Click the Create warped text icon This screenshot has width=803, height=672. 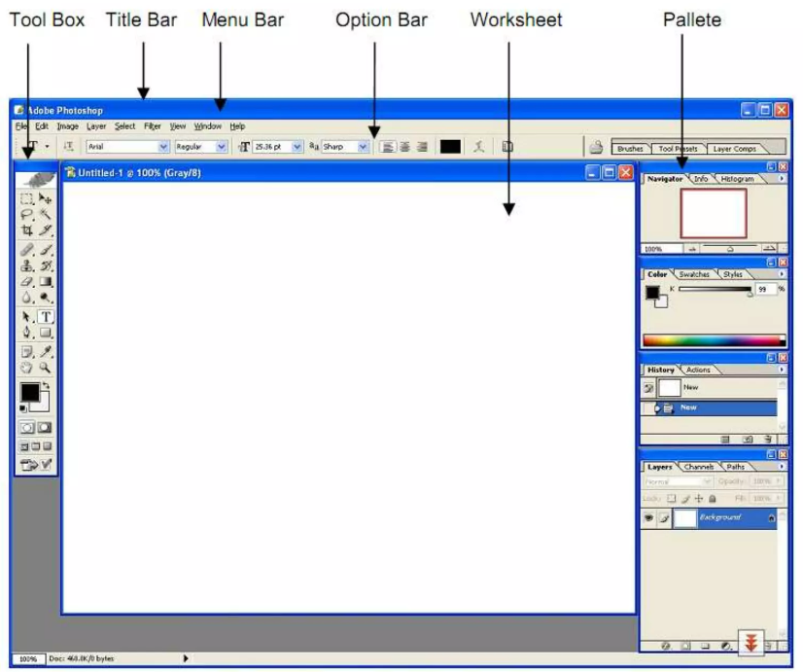coord(478,147)
